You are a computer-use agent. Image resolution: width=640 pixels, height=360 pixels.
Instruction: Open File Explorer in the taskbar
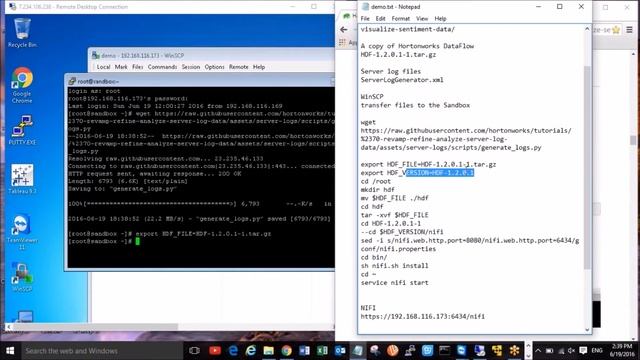(269, 351)
